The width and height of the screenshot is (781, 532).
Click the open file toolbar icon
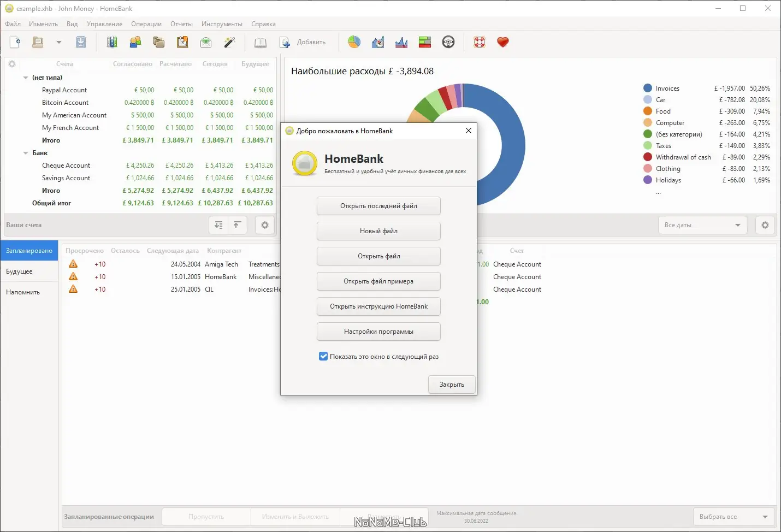click(38, 42)
